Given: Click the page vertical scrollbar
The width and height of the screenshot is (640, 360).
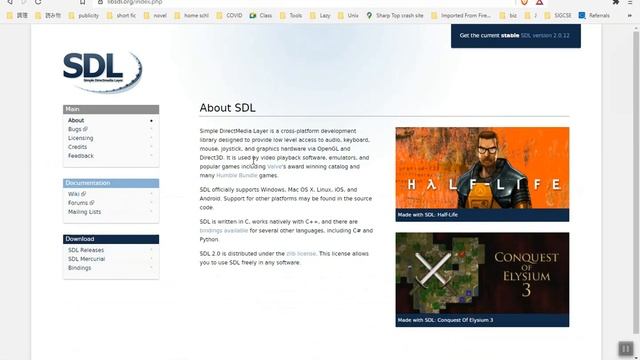Looking at the screenshot, I should [x=636, y=184].
